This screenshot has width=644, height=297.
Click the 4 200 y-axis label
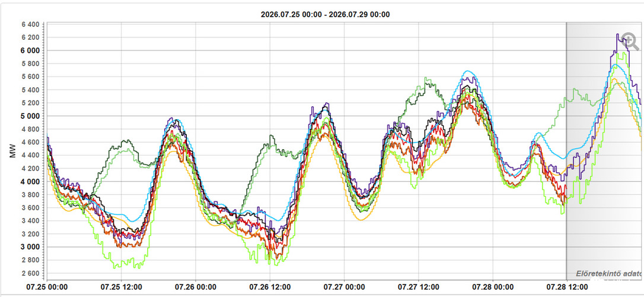[30, 168]
